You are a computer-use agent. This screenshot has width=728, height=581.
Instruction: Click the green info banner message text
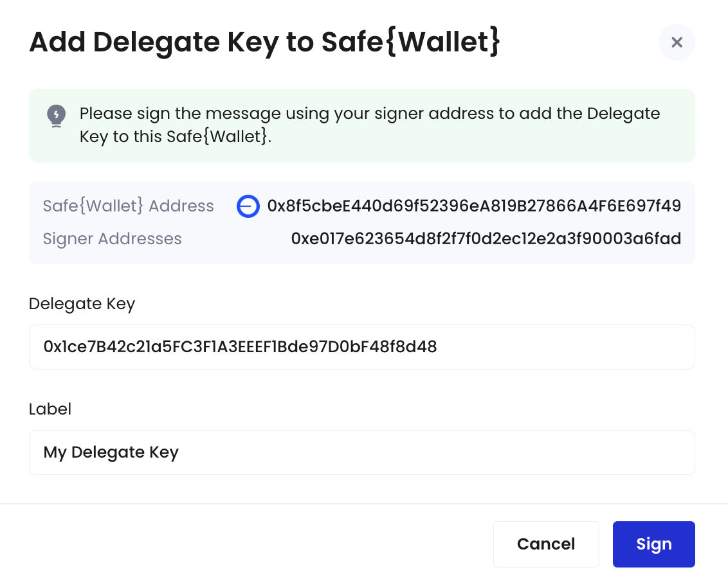pyautogui.click(x=370, y=125)
